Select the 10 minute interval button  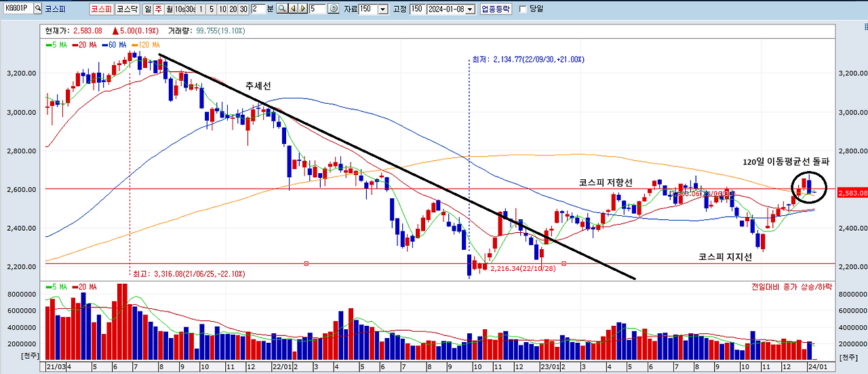[x=222, y=9]
